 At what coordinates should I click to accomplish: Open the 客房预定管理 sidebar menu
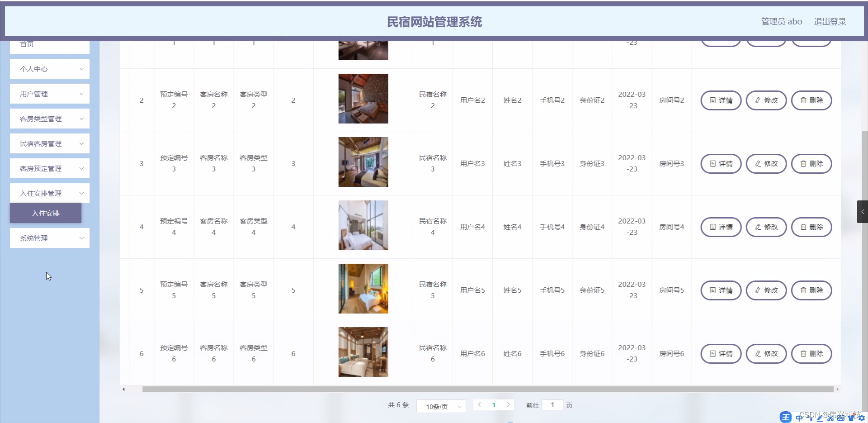click(x=49, y=168)
